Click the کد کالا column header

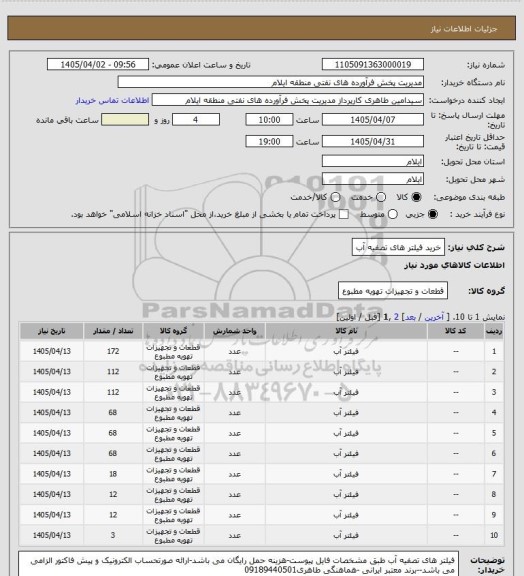click(455, 331)
